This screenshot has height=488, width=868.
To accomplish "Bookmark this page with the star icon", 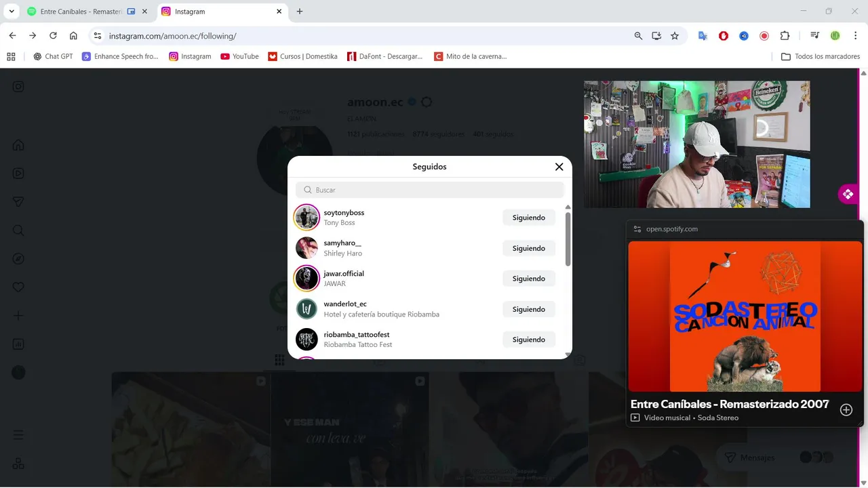I will (x=675, y=36).
